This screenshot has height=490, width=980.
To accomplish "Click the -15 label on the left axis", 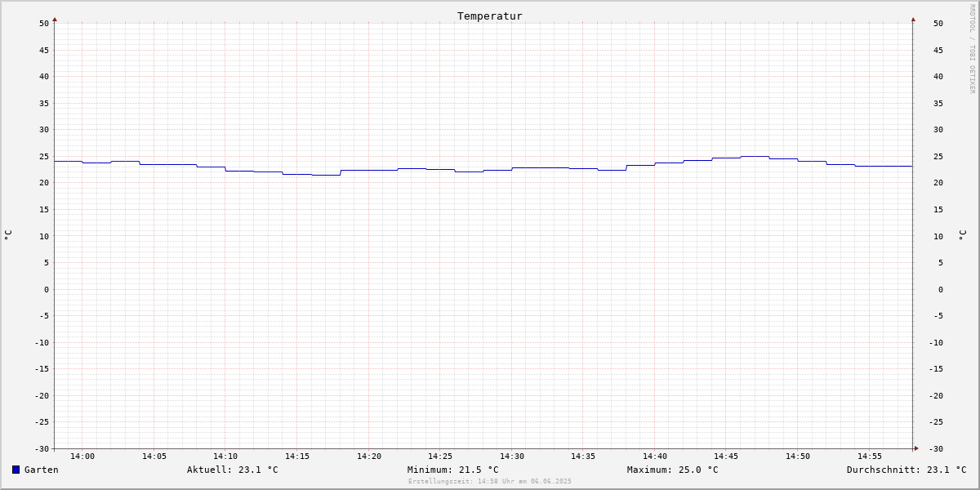I will click(42, 368).
